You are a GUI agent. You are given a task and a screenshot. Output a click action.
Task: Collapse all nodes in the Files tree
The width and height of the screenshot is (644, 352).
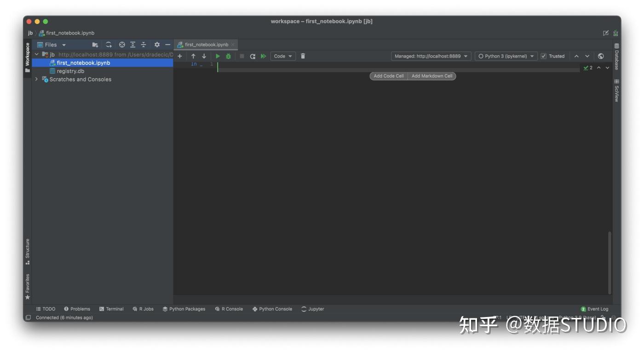144,45
